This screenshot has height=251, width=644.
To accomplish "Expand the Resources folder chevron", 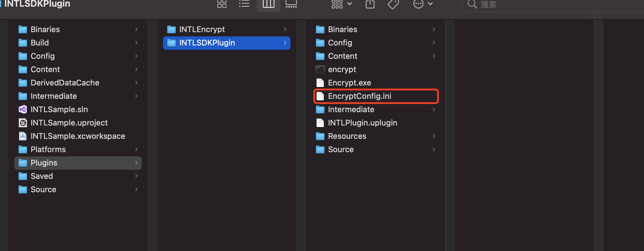I will click(434, 136).
